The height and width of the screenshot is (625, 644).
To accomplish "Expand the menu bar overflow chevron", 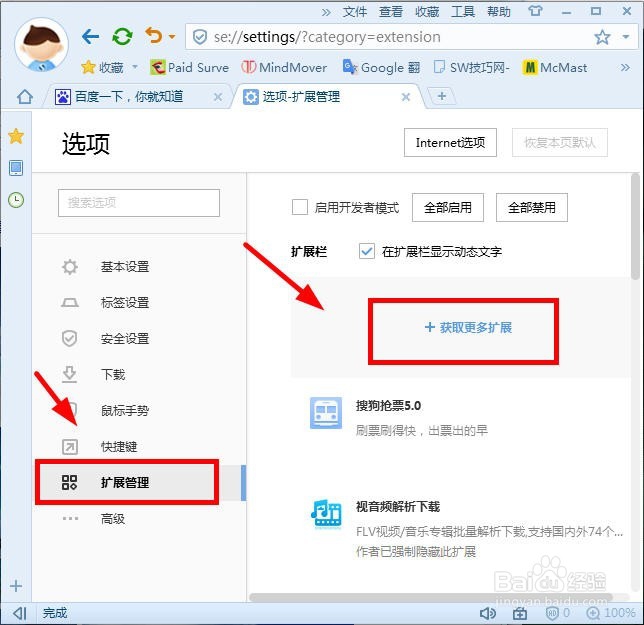I will 326,12.
